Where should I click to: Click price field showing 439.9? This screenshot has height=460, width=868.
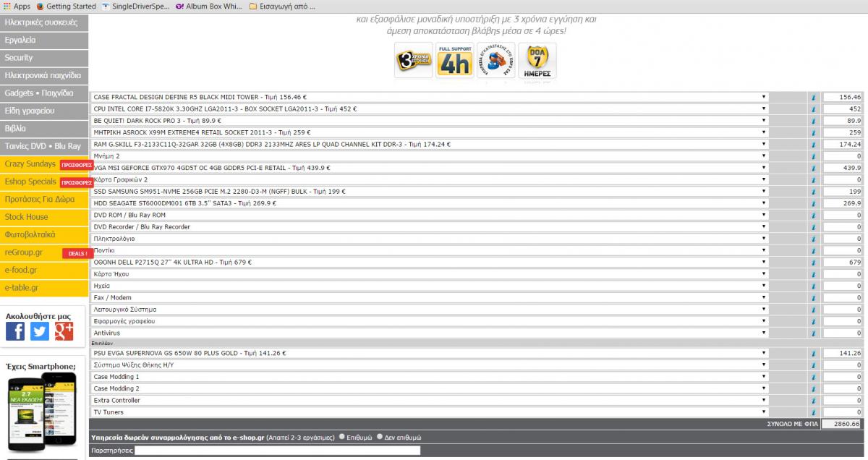(x=842, y=168)
